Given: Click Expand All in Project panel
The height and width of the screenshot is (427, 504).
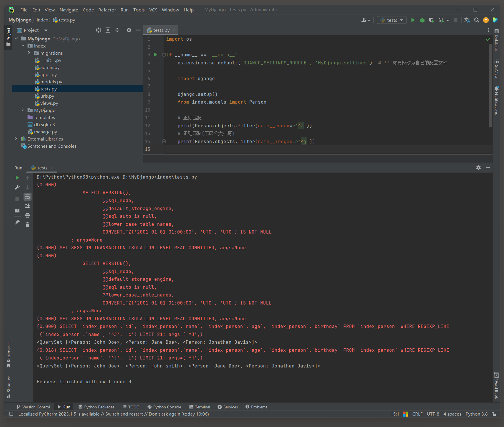Looking at the screenshot, I should (x=108, y=30).
